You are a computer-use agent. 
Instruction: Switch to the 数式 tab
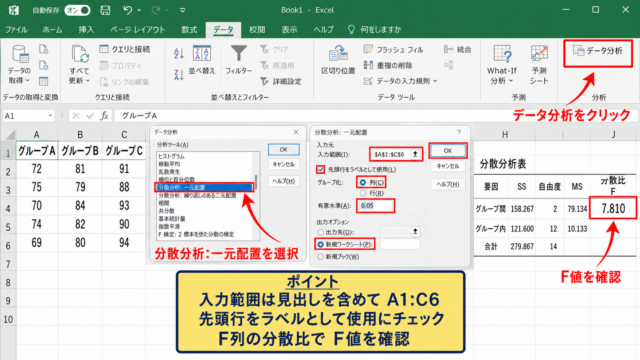[x=189, y=29]
